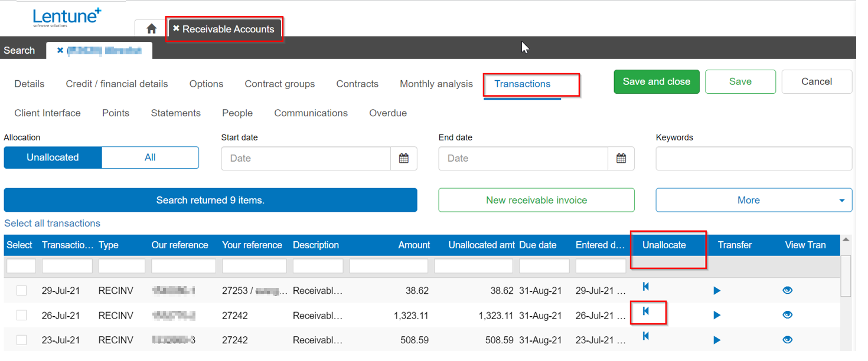Switch to the Overdue tab
Viewport: 868px width, 361px height.
tap(388, 113)
